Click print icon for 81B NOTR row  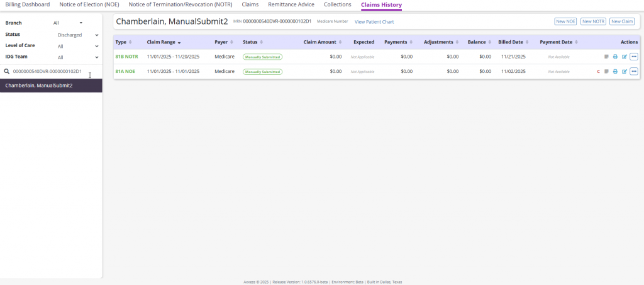pyautogui.click(x=615, y=57)
